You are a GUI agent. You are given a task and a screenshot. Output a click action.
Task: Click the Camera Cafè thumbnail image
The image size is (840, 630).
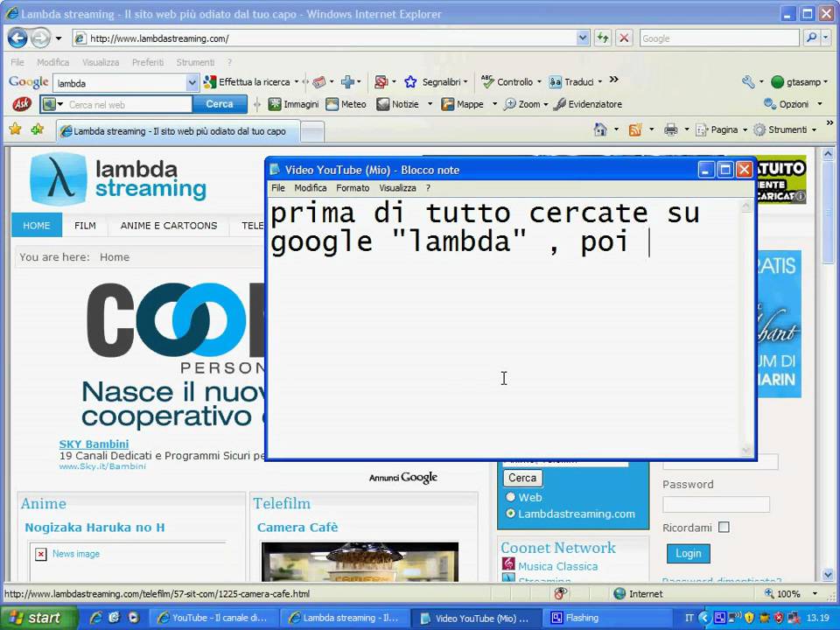(x=360, y=562)
